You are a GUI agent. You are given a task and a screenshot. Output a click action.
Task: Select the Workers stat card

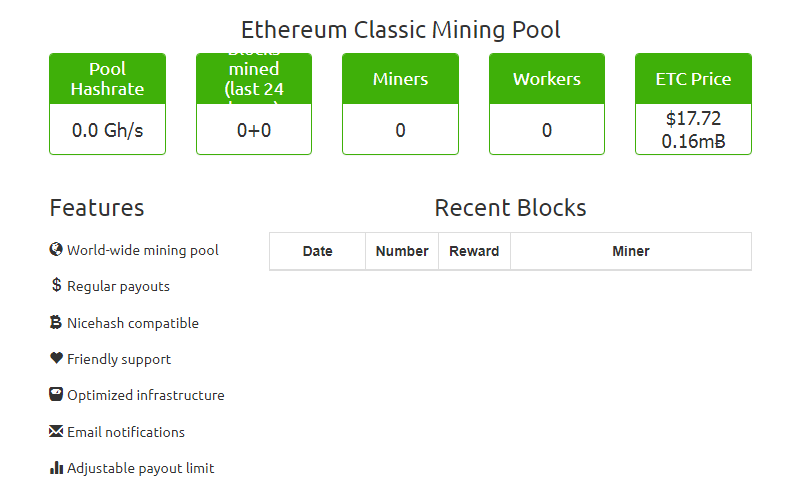point(547,104)
